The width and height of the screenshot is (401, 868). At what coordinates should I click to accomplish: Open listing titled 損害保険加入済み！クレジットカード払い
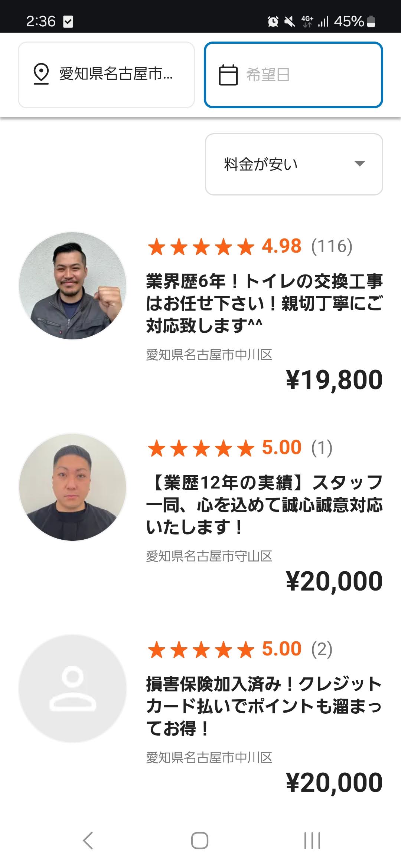(264, 706)
